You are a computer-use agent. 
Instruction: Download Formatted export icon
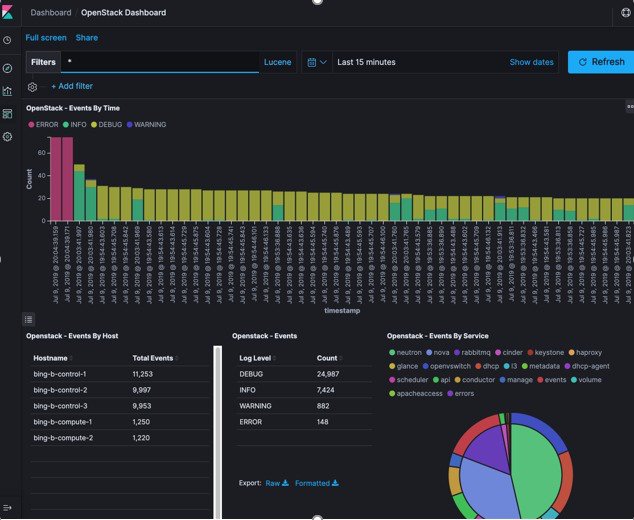click(x=335, y=483)
